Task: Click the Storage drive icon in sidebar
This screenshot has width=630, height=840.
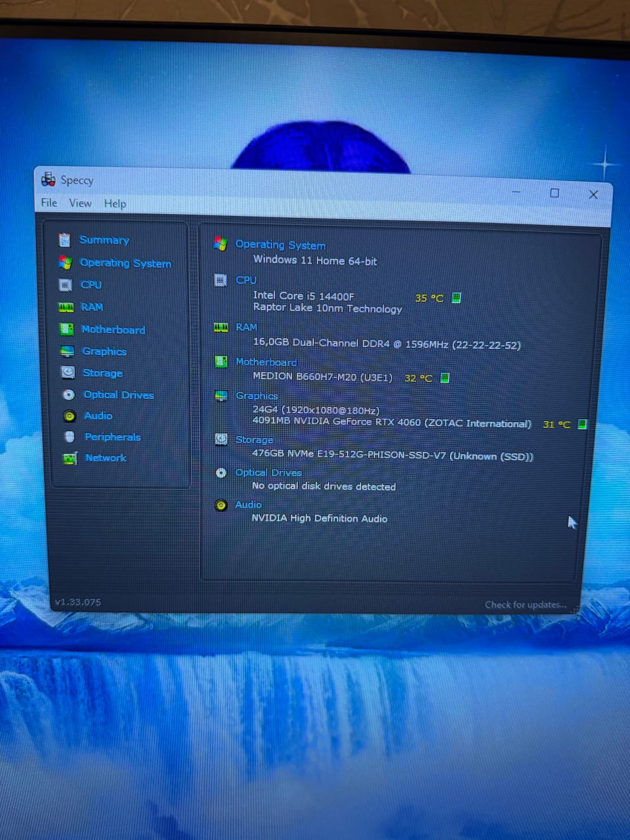Action: (68, 373)
